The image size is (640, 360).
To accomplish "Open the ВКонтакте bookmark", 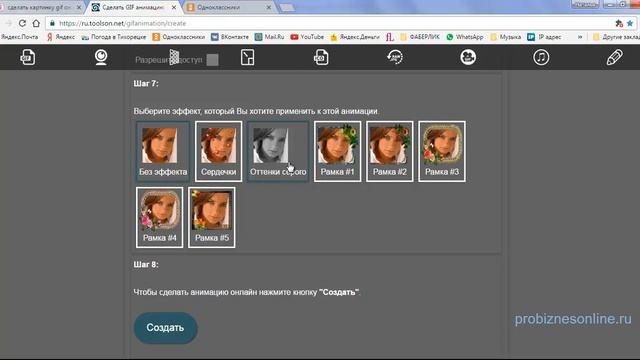I will pos(230,37).
